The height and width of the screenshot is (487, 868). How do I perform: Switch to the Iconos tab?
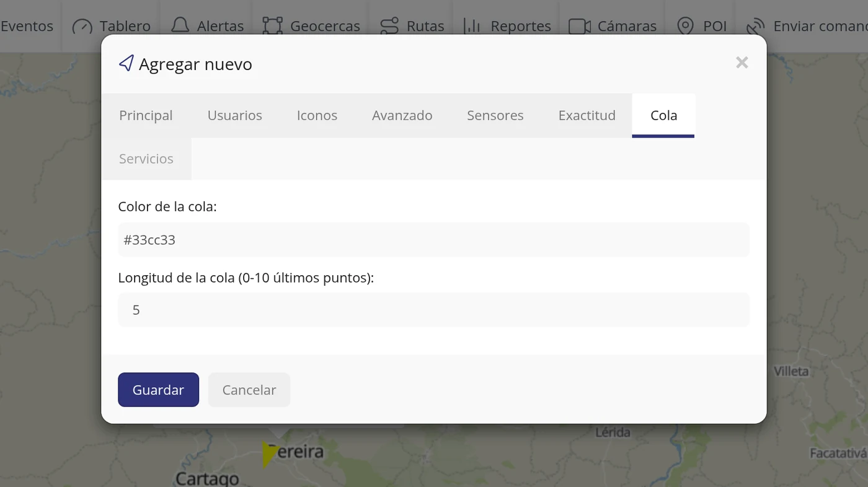point(317,115)
